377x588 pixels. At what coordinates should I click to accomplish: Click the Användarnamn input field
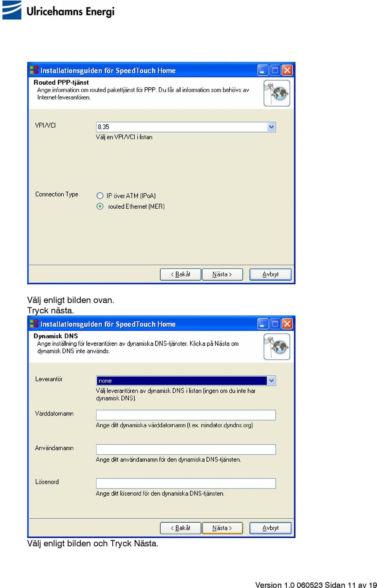click(186, 449)
